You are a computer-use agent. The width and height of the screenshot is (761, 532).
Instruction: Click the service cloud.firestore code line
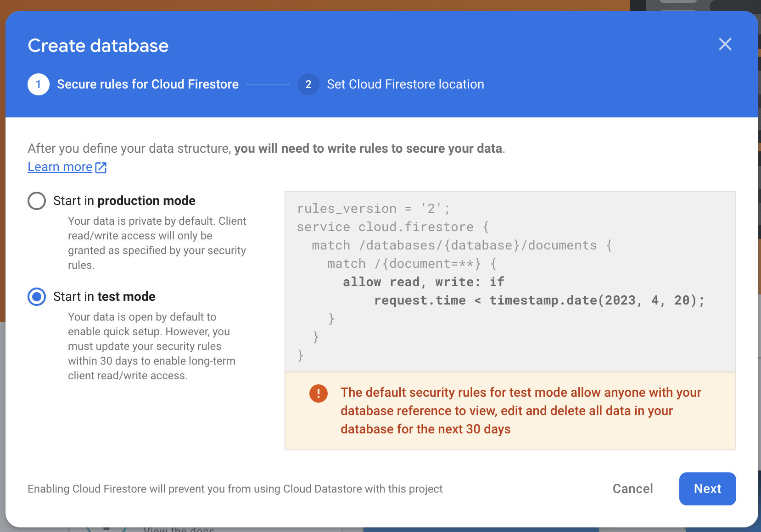[x=393, y=227]
